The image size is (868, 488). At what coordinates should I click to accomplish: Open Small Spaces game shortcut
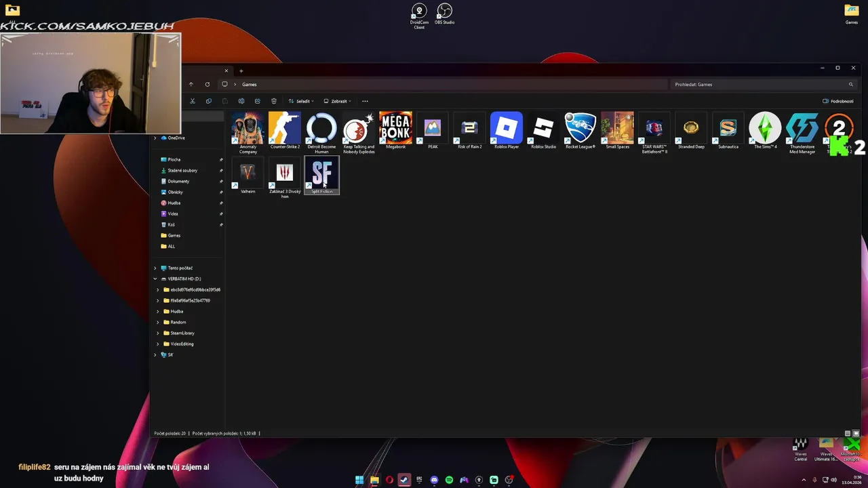coord(617,131)
